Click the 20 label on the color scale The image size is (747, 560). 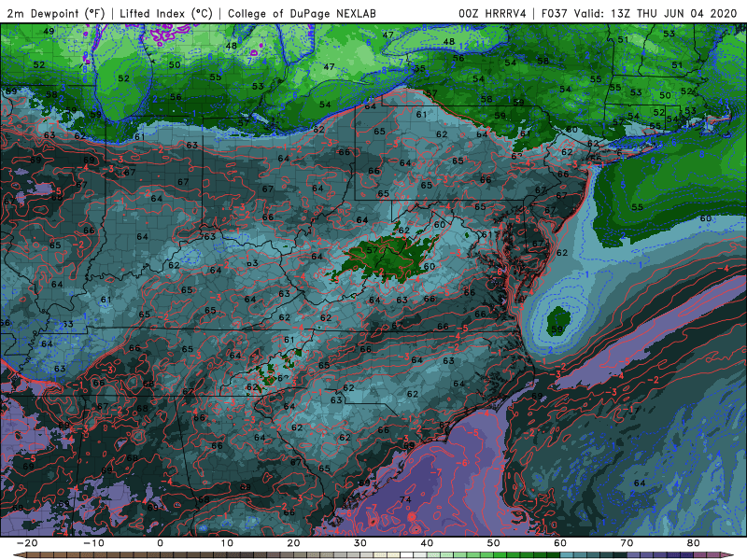(293, 543)
